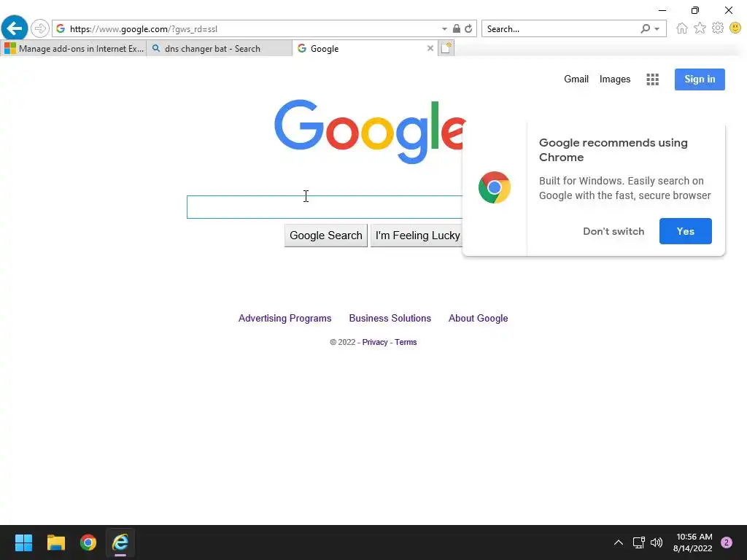Open Business Solutions link
Viewport: 747px width, 560px height.
coord(390,318)
